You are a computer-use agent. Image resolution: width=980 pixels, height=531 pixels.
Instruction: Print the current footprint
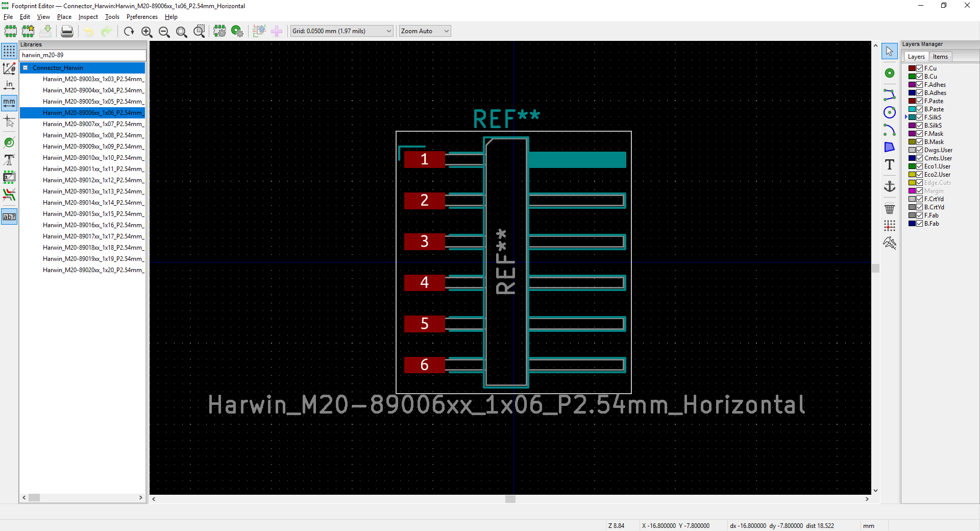click(66, 31)
